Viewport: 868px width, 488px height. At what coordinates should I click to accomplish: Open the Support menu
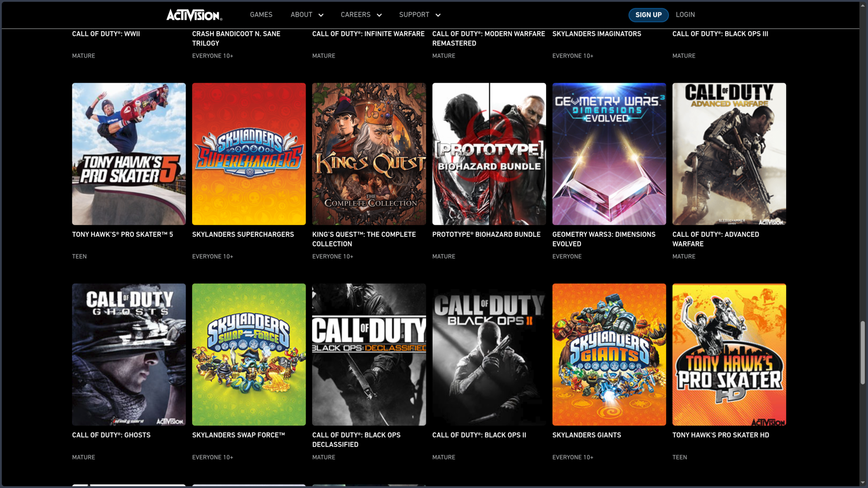click(x=414, y=15)
